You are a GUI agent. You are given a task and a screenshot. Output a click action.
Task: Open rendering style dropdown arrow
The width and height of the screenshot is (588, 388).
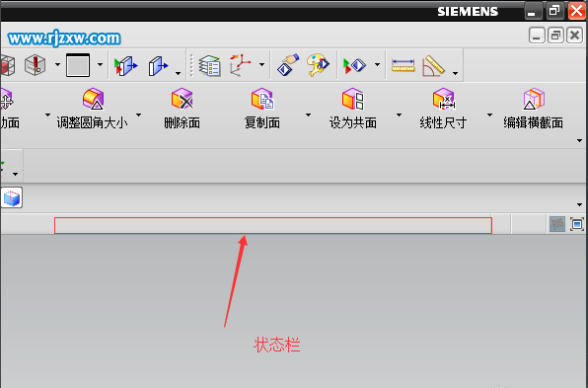(57, 65)
